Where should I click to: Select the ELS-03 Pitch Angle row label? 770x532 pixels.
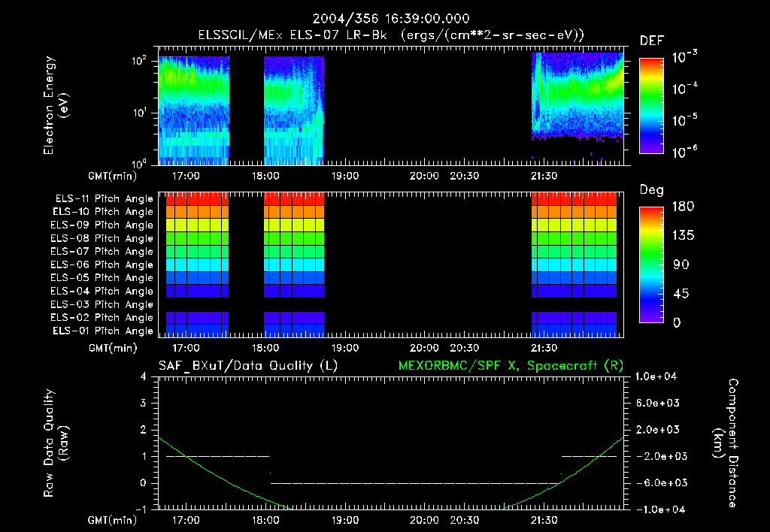click(x=102, y=305)
